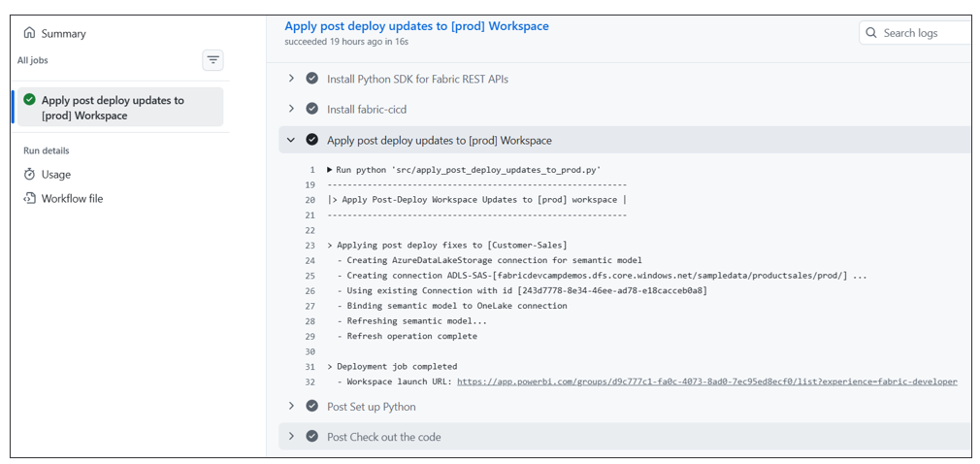Click 'Deployment job completed' log line

point(392,367)
